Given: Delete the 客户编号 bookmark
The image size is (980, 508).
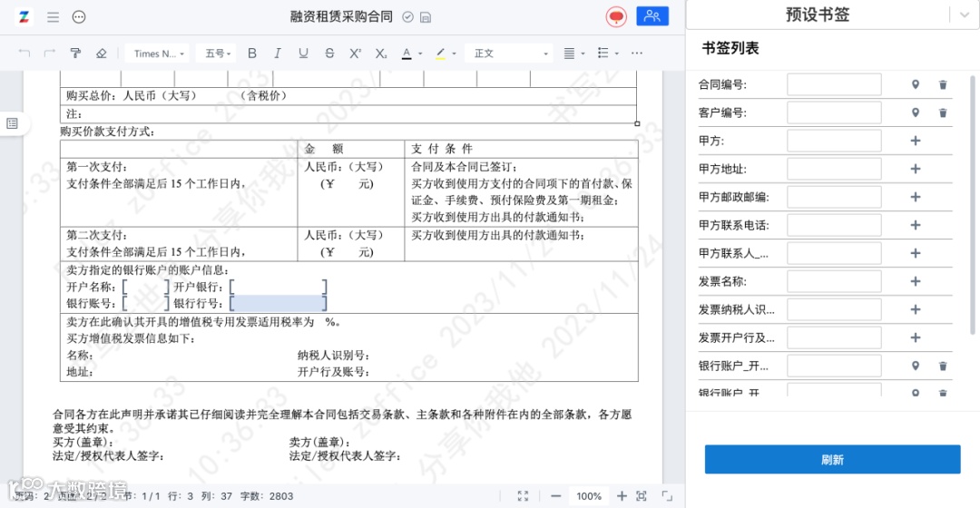Looking at the screenshot, I should 943,113.
